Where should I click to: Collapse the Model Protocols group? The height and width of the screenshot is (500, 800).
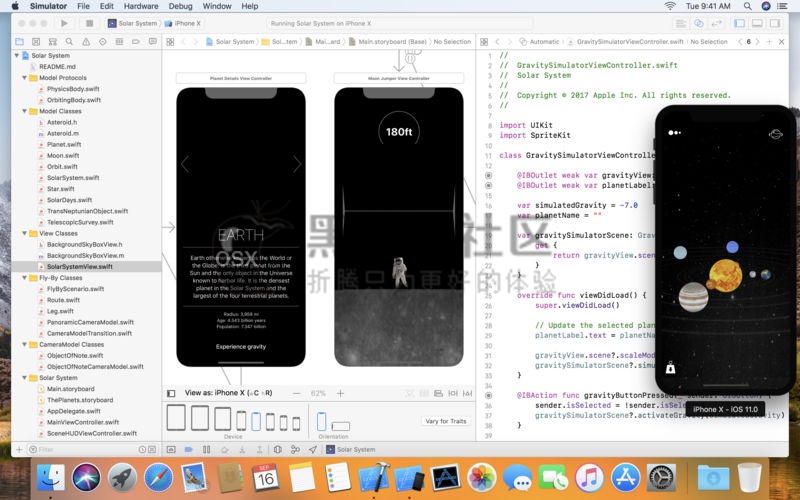tap(24, 78)
